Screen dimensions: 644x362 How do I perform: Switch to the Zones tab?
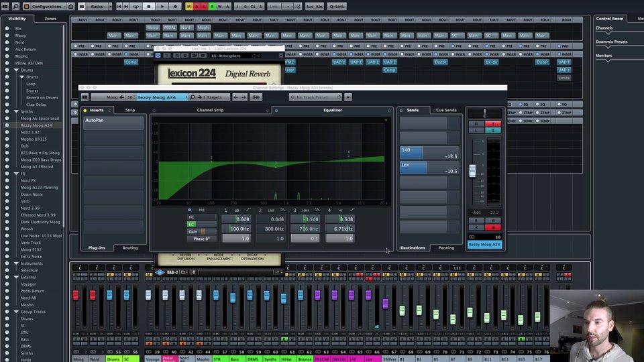(50, 19)
